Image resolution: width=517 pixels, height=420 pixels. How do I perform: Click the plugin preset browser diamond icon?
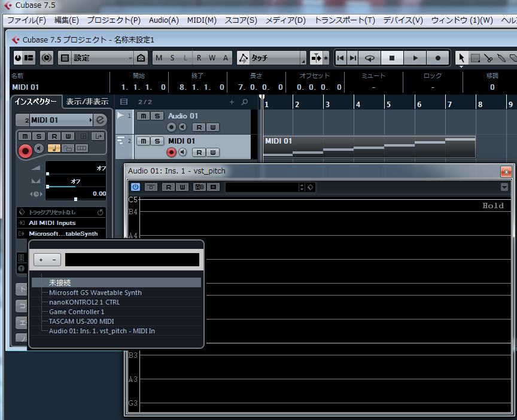(x=311, y=187)
